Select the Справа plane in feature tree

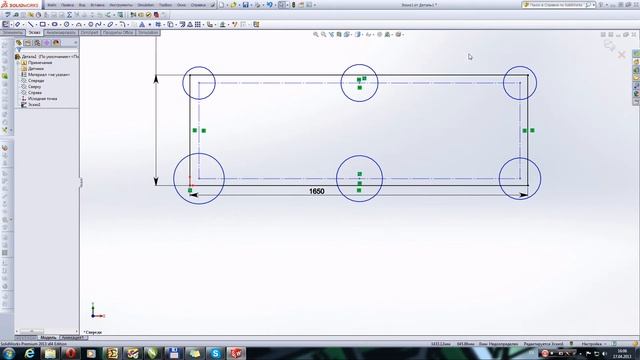[35, 93]
